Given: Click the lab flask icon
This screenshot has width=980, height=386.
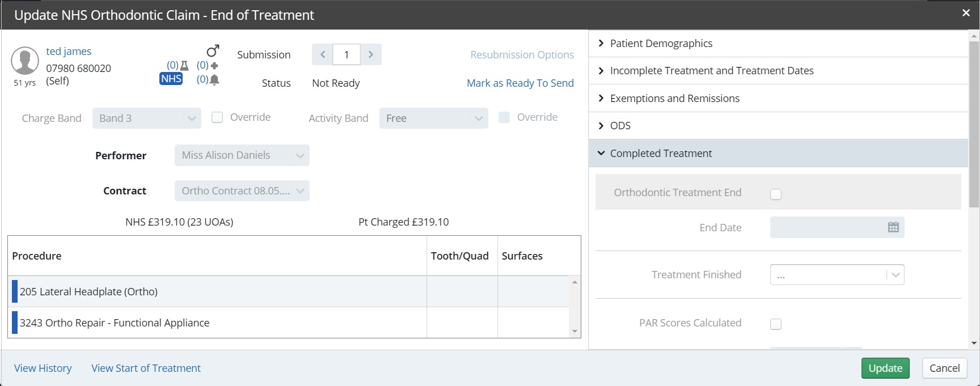Looking at the screenshot, I should point(184,66).
